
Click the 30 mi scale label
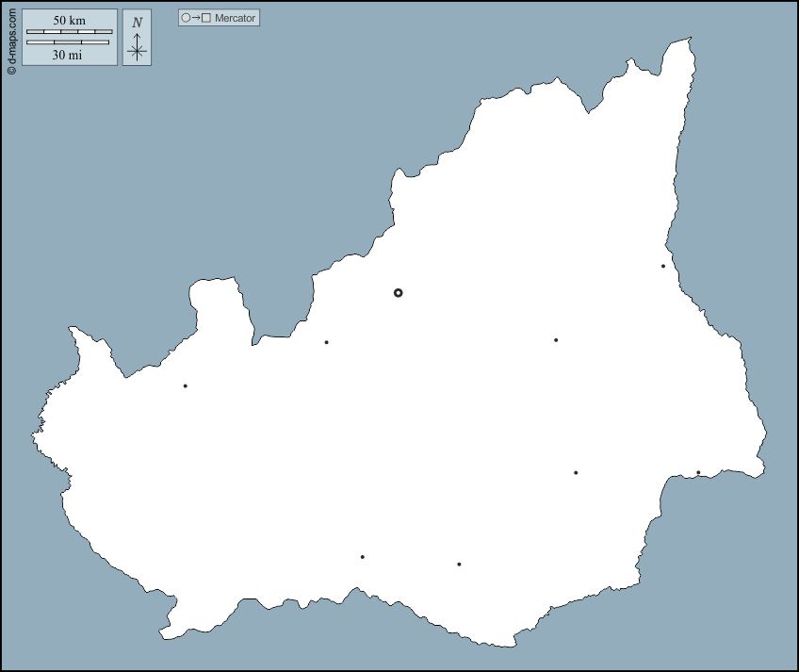[x=67, y=55]
